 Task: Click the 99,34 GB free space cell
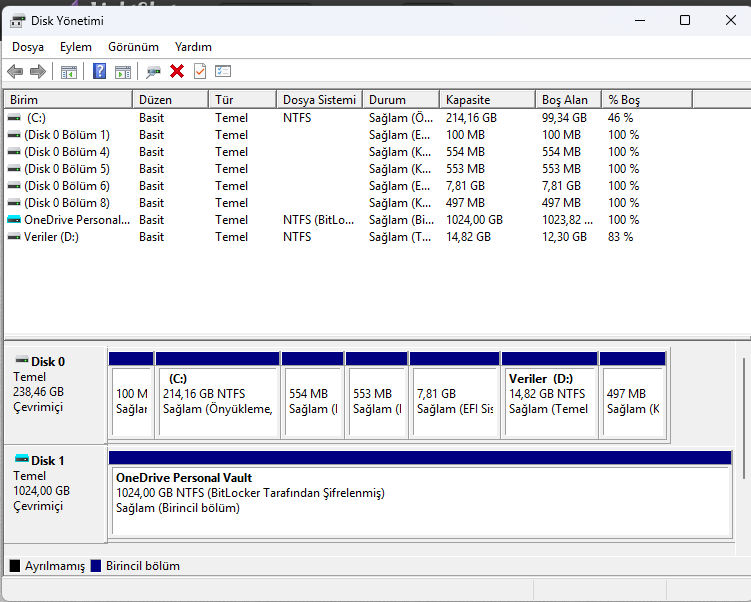click(564, 118)
